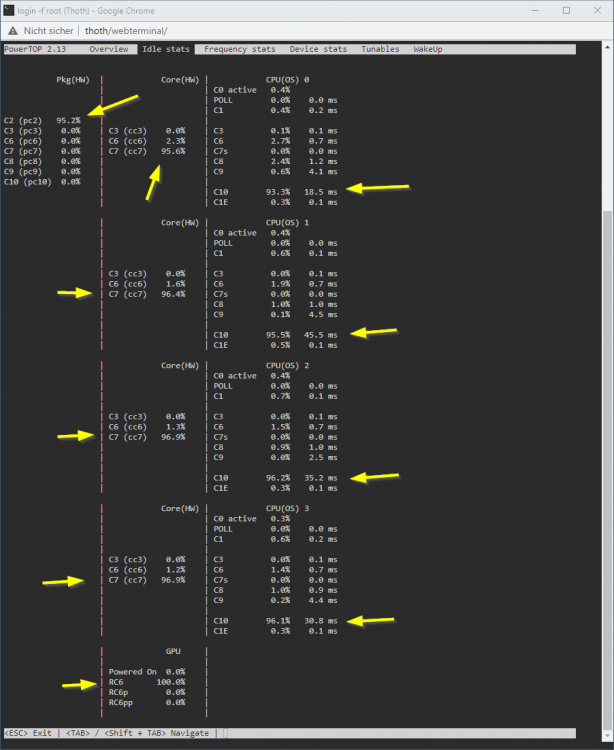Click the scrollbar up arrow

(x=607, y=47)
